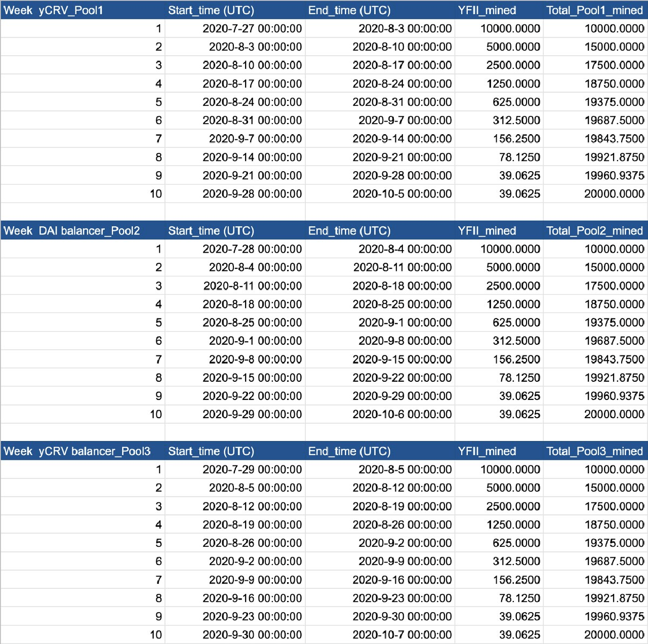Click Start_time (UTC) header of yCRV balancer_Pool3 table

(x=235, y=451)
